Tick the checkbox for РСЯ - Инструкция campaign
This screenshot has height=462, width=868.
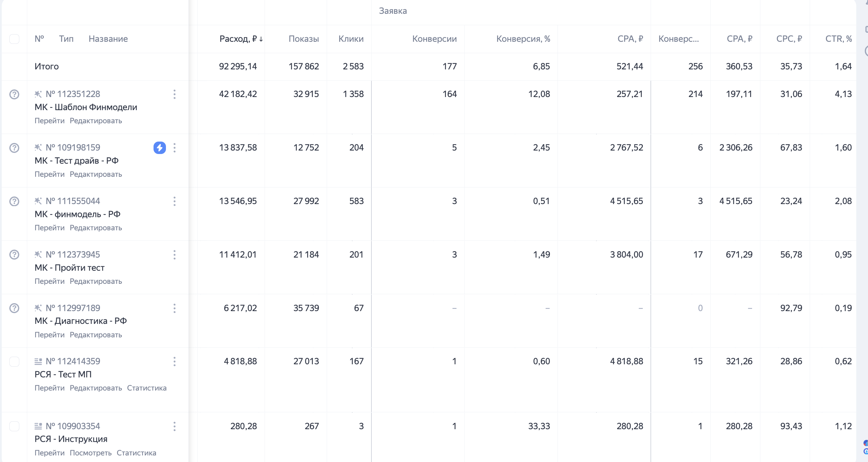[14, 426]
